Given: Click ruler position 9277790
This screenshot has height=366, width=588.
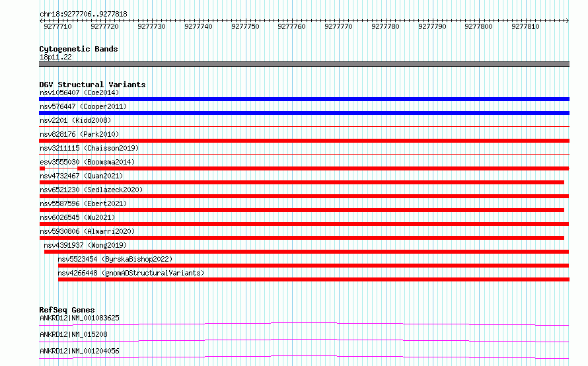Looking at the screenshot, I should [x=432, y=26].
